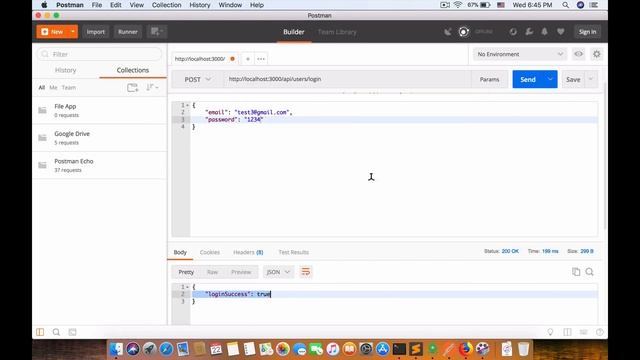Viewport: 640px width, 360px height.
Task: Open the collection sort order icon
Action: 152,87
